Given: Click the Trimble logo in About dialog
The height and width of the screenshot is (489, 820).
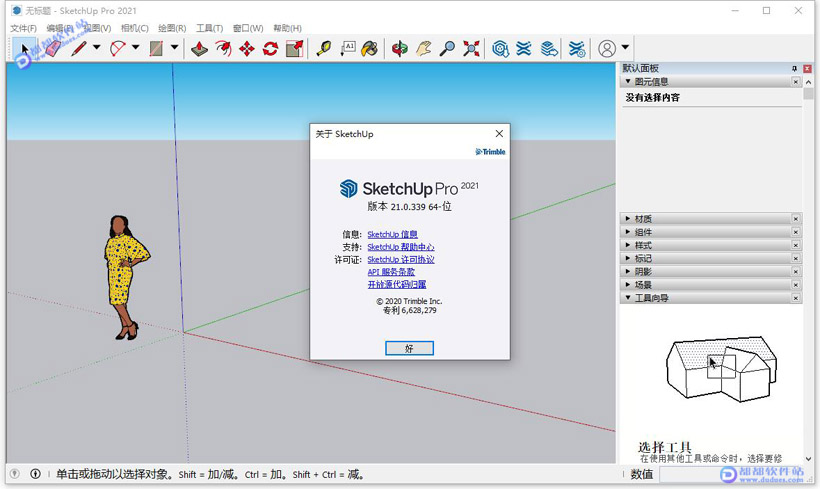Looking at the screenshot, I should pyautogui.click(x=490, y=152).
